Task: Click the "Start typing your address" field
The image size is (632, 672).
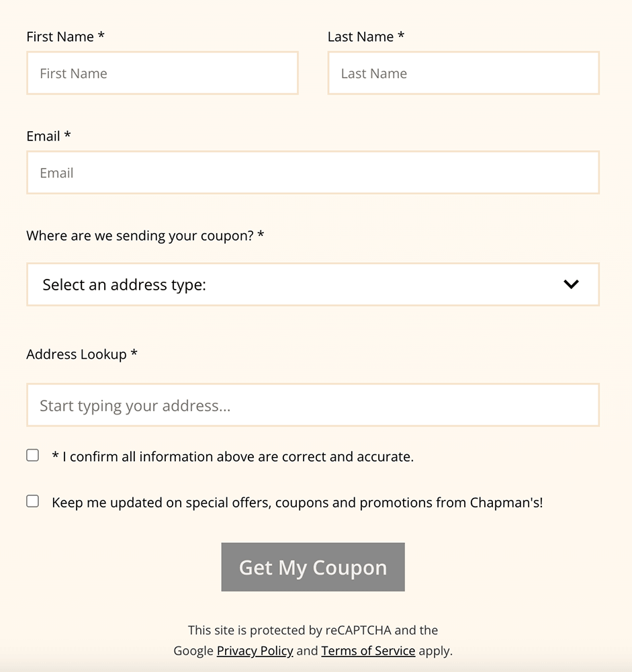Action: (312, 405)
